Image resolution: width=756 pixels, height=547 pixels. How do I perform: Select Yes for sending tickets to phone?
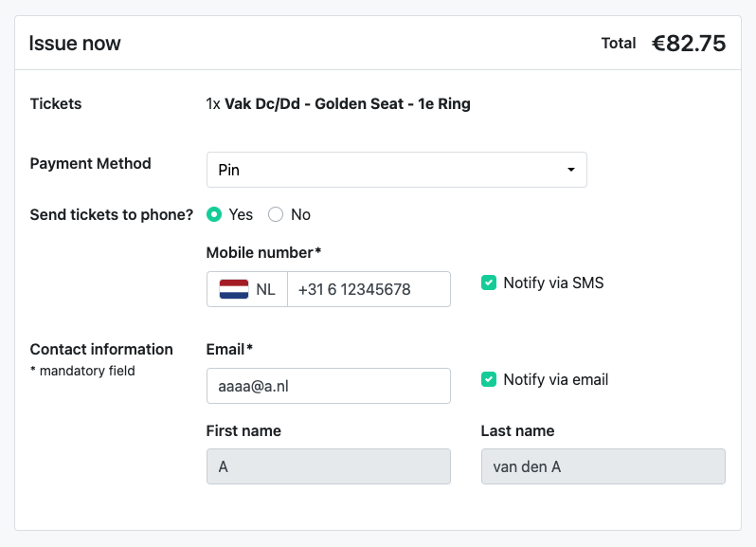tap(214, 214)
